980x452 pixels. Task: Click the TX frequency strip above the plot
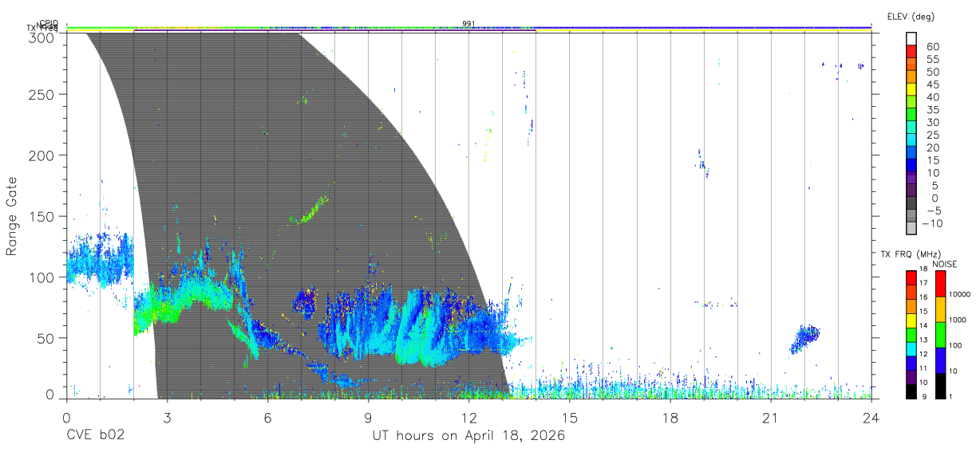pyautogui.click(x=468, y=30)
